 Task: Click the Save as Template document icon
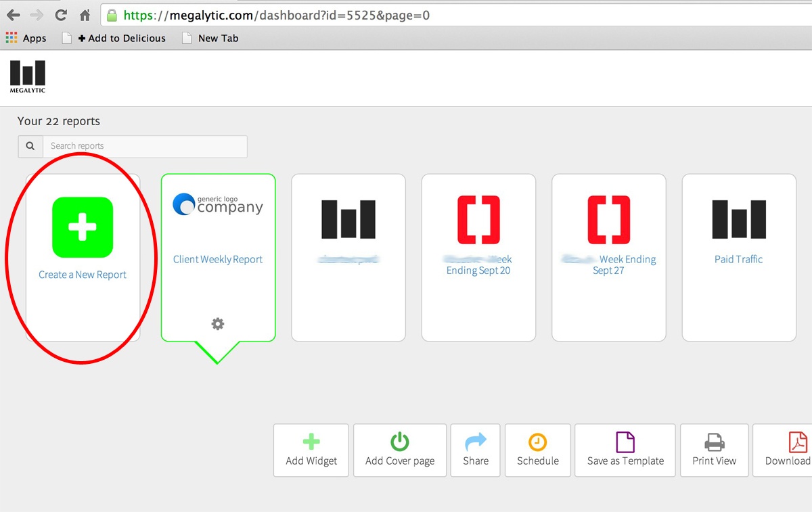click(625, 441)
